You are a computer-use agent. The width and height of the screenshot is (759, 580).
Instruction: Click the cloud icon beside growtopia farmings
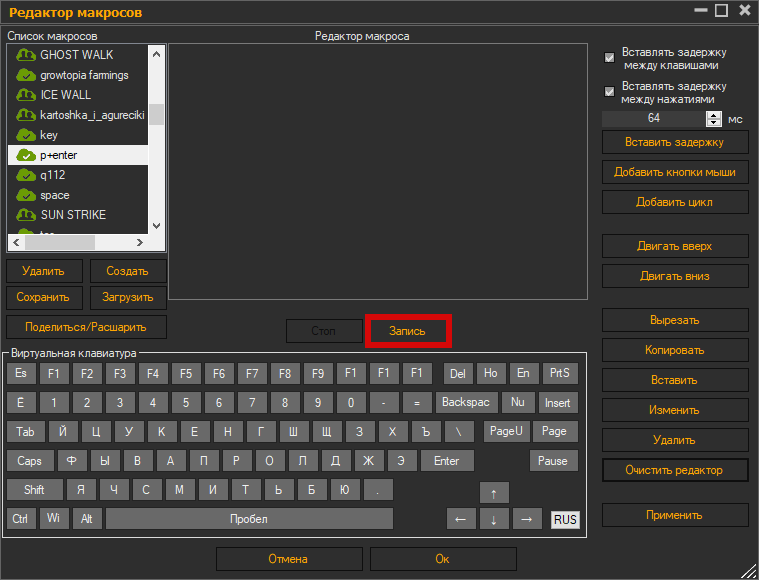[26, 75]
